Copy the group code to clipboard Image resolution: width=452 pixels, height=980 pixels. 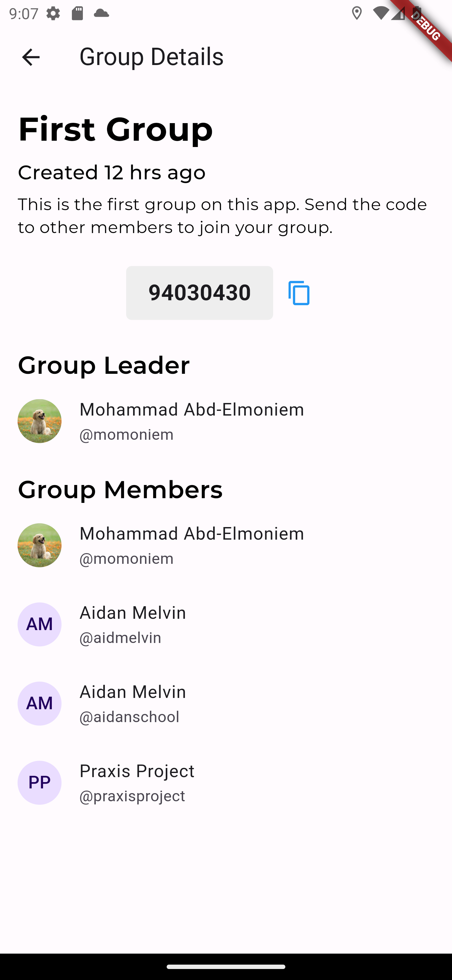point(299,293)
